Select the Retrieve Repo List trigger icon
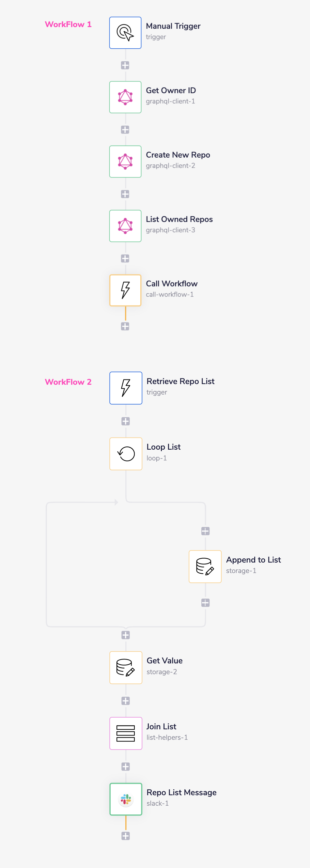310x868 pixels. [126, 388]
